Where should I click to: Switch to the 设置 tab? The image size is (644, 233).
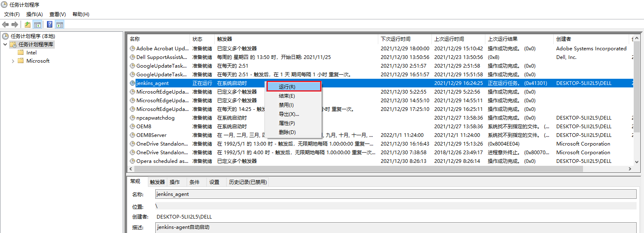pyautogui.click(x=214, y=182)
